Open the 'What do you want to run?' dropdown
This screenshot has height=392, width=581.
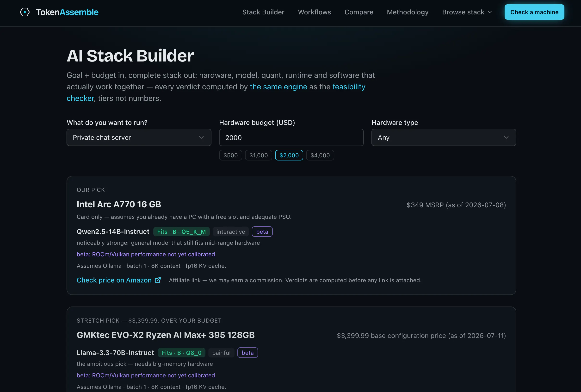point(139,137)
